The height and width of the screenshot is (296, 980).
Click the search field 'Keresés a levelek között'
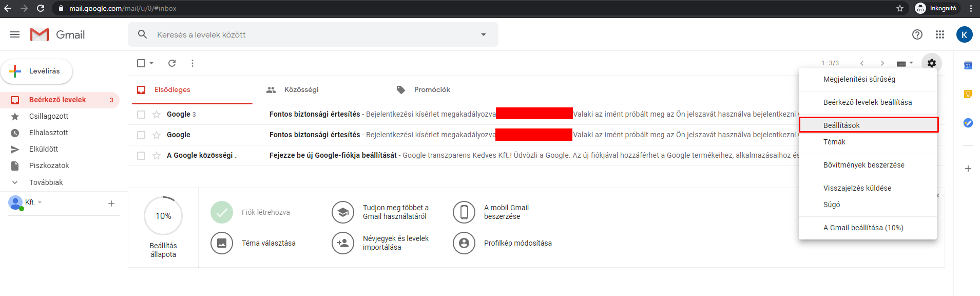[313, 34]
